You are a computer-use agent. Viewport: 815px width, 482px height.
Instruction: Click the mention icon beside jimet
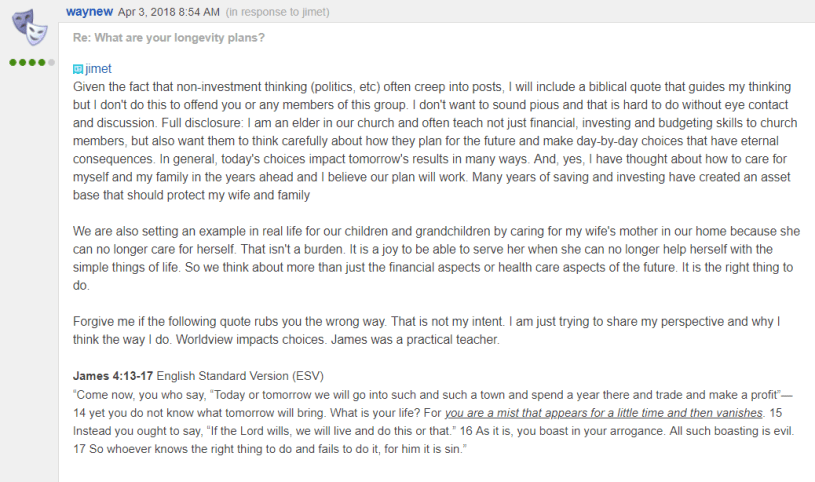point(78,69)
